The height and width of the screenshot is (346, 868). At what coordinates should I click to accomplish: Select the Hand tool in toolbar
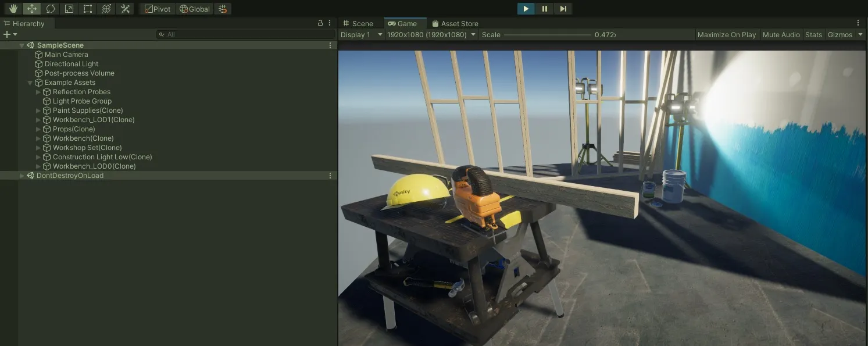coord(13,9)
